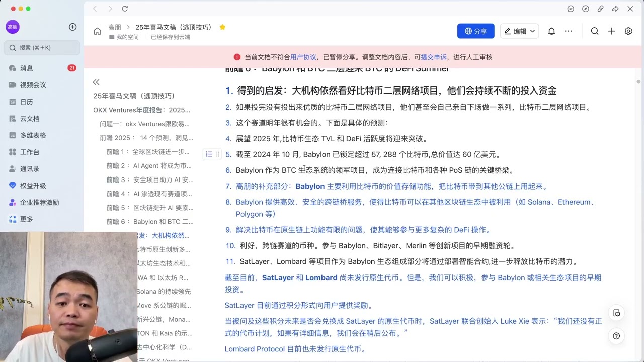This screenshot has width=644, height=362.
Task: Select outline heading 25年喜马文稿（逃顶技巧）
Action: (134, 96)
